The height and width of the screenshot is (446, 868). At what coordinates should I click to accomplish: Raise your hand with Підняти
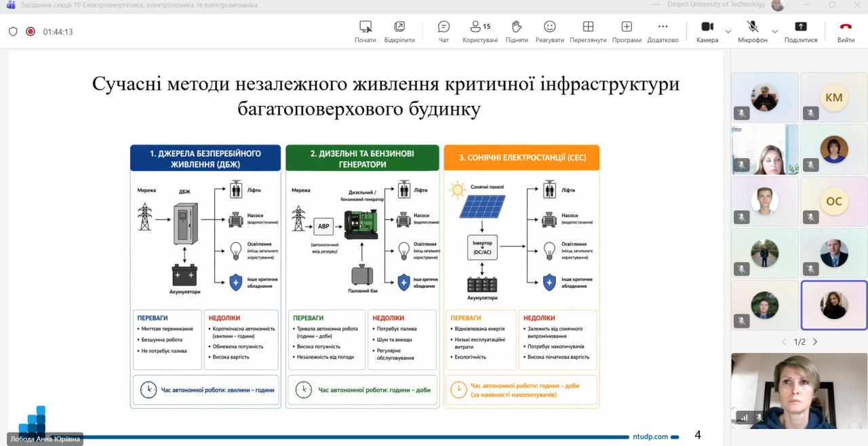click(x=516, y=31)
